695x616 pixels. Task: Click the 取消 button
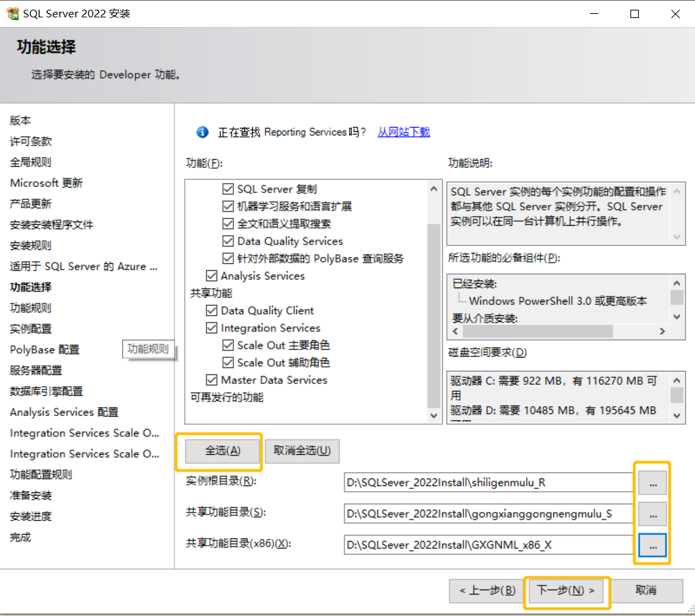pos(646,591)
